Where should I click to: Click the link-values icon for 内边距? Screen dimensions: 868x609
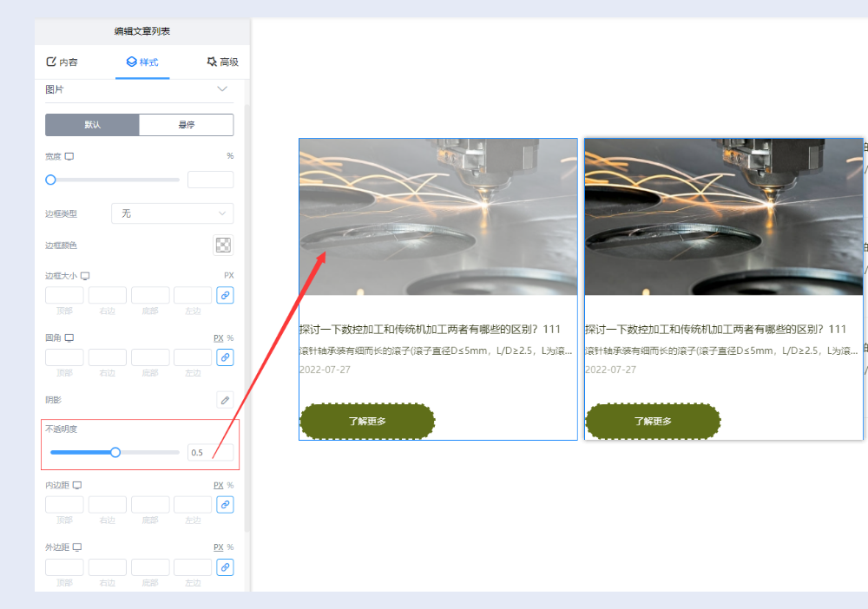[x=225, y=504]
